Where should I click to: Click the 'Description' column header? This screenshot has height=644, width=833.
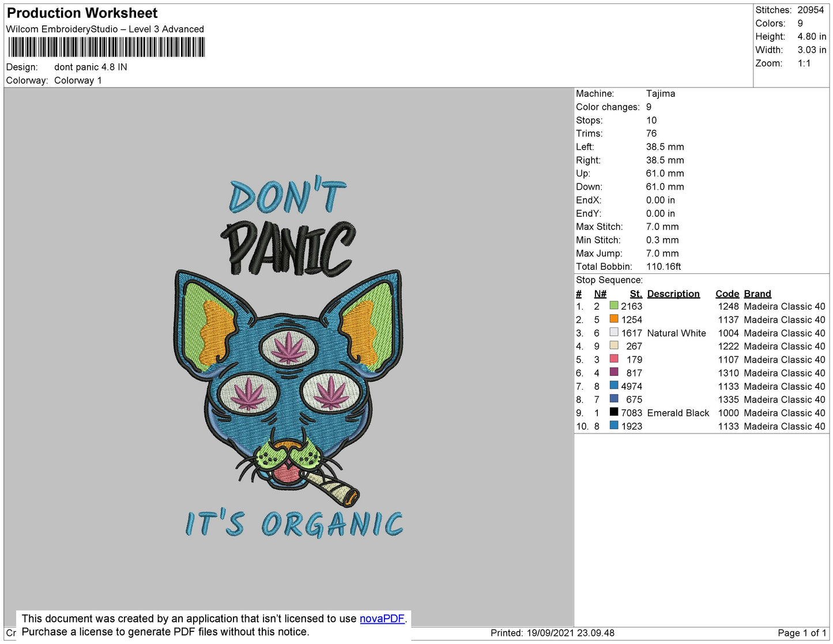pyautogui.click(x=673, y=293)
